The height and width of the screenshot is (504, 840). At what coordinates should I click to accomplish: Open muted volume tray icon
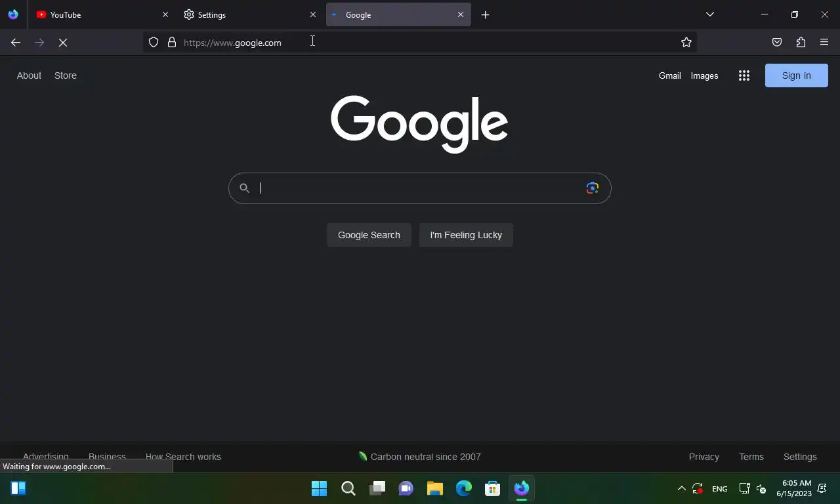[761, 488]
